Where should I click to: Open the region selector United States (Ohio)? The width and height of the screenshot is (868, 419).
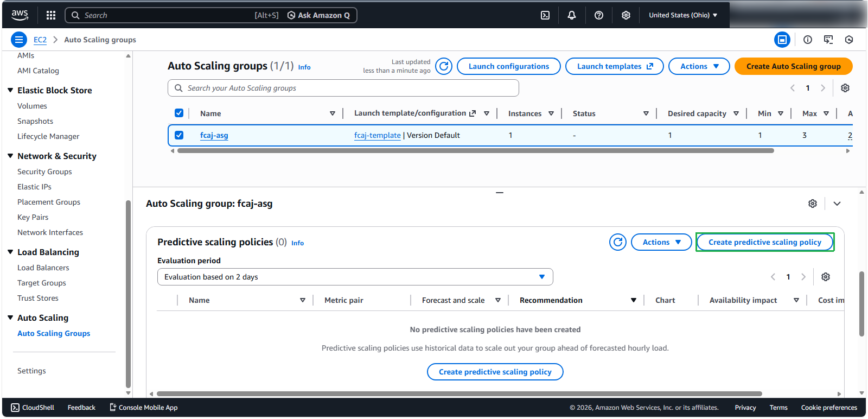[683, 15]
